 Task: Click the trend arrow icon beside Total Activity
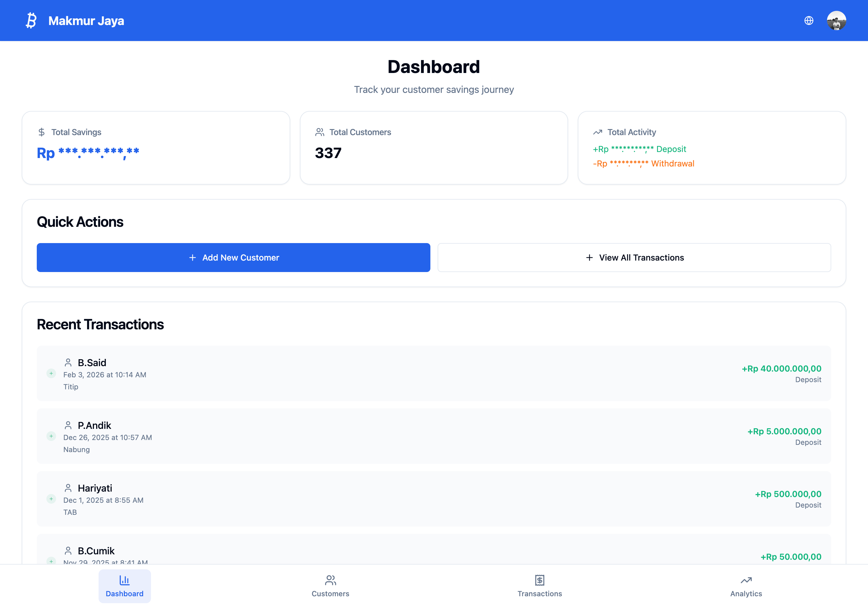pyautogui.click(x=598, y=132)
